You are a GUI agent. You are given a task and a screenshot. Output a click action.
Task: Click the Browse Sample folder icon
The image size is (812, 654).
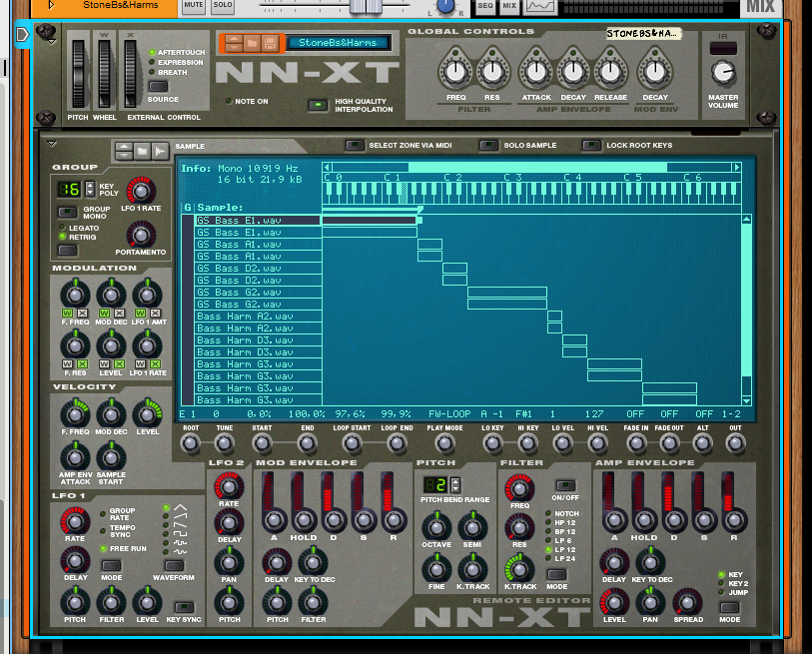142,151
